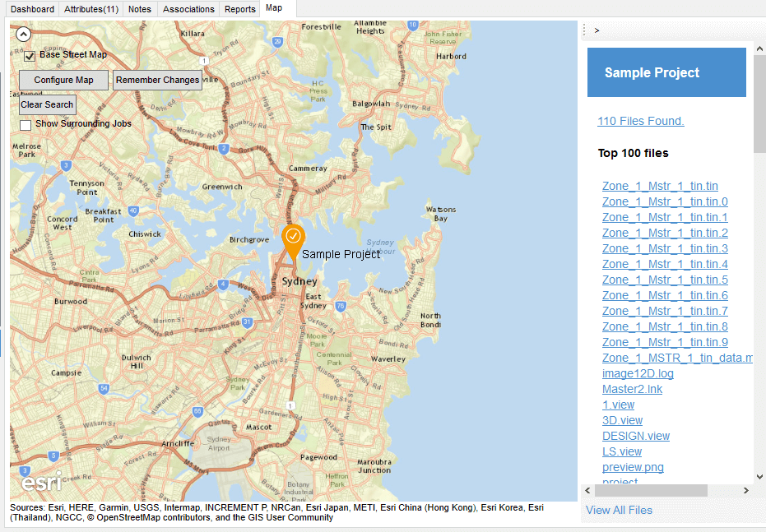
Task: Click the Clear Search button
Action: pos(47,104)
